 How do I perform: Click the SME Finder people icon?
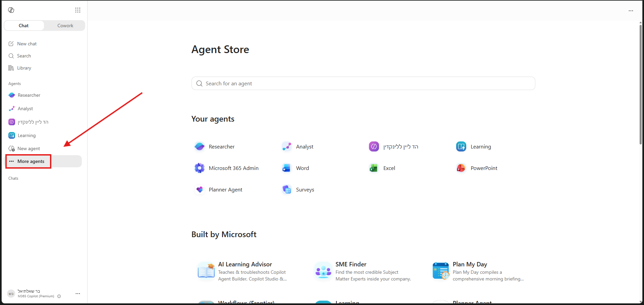pyautogui.click(x=323, y=271)
